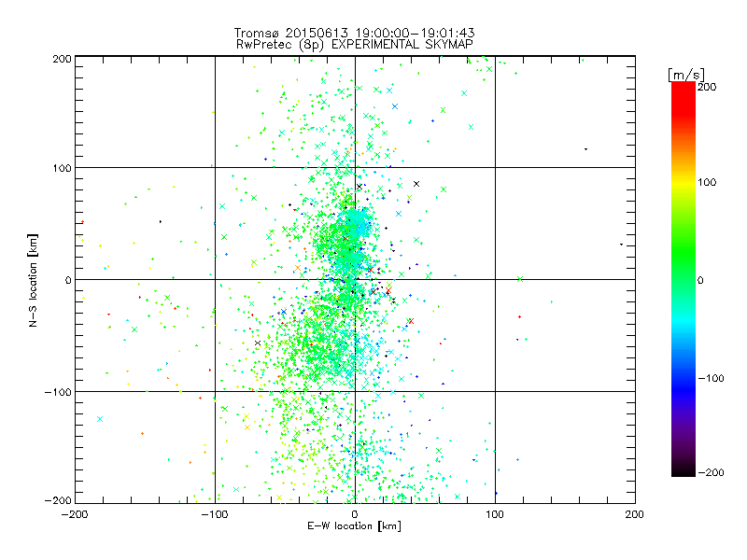
Task: Click the plot title "Tromsø 20150613 19:00:00-19:01:43"
Action: pyautogui.click(x=354, y=33)
